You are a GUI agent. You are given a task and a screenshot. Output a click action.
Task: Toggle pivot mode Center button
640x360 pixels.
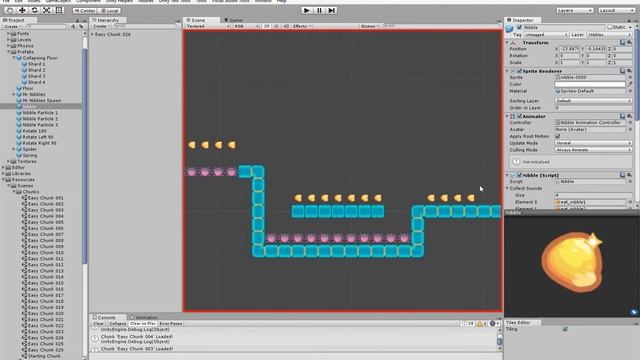tap(85, 11)
